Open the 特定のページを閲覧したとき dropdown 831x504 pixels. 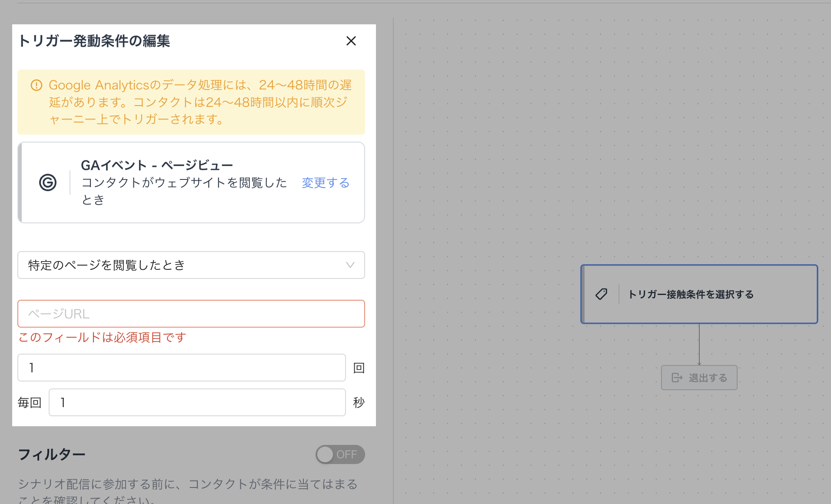tap(191, 265)
